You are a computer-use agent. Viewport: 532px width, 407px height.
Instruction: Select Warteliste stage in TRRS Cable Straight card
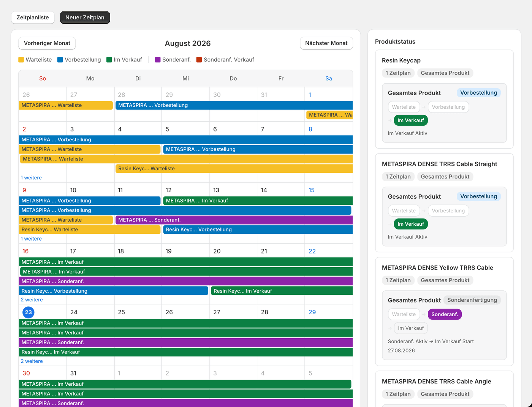click(404, 211)
